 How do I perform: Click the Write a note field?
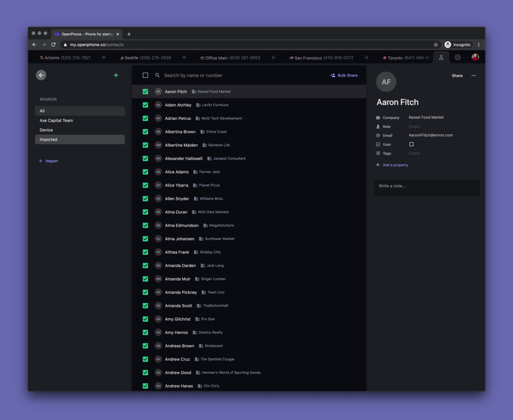(x=426, y=187)
